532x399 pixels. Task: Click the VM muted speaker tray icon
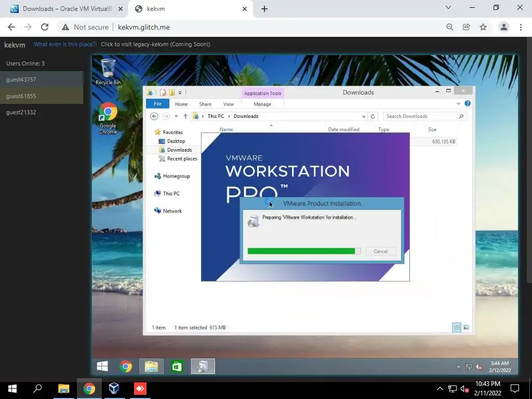tap(479, 367)
